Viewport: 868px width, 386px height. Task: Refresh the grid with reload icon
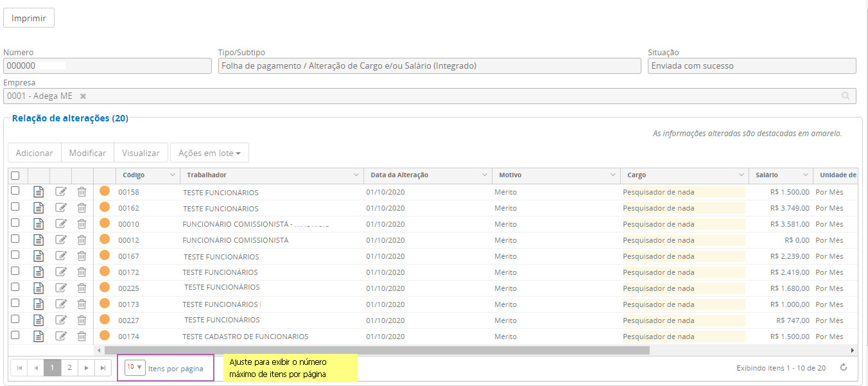click(x=844, y=367)
